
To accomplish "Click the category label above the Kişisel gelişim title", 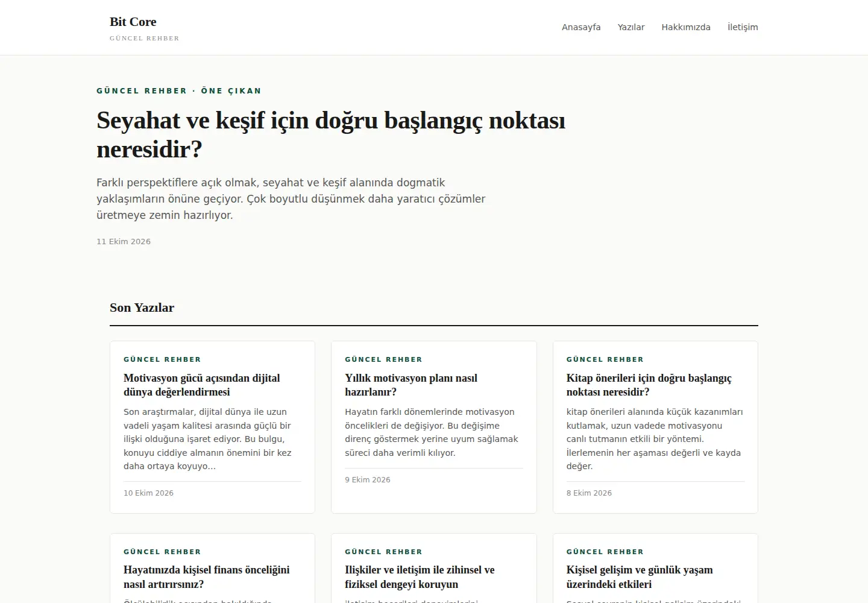I will (x=605, y=552).
